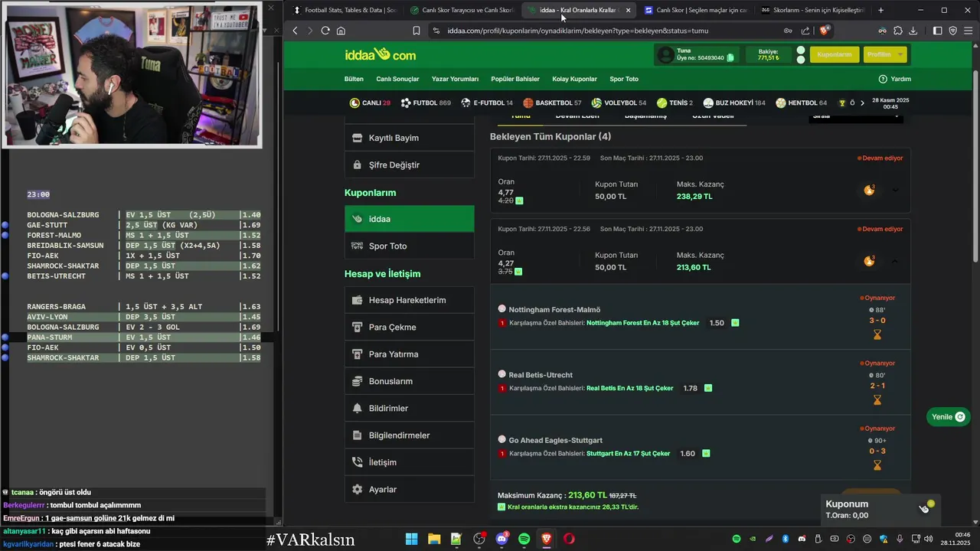Open the Yardım help link
This screenshot has width=980, height=551.
[x=894, y=79]
